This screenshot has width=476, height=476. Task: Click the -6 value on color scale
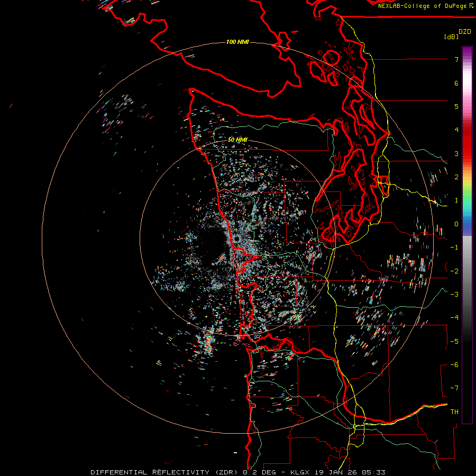[x=454, y=364]
